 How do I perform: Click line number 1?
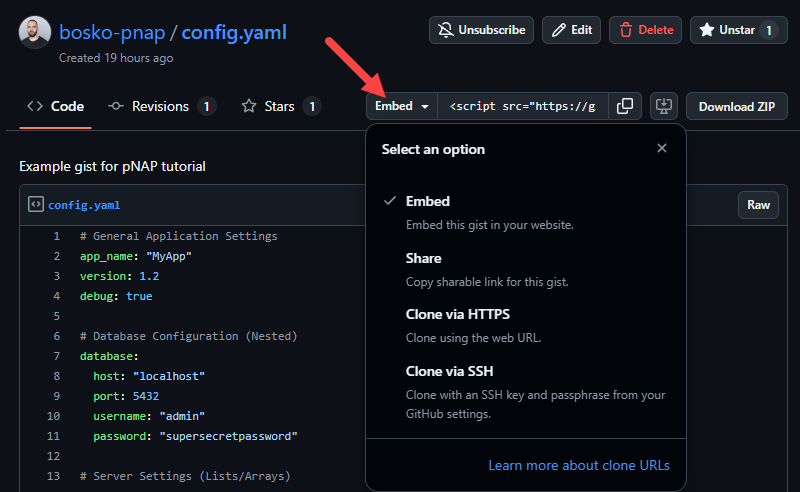[56, 236]
